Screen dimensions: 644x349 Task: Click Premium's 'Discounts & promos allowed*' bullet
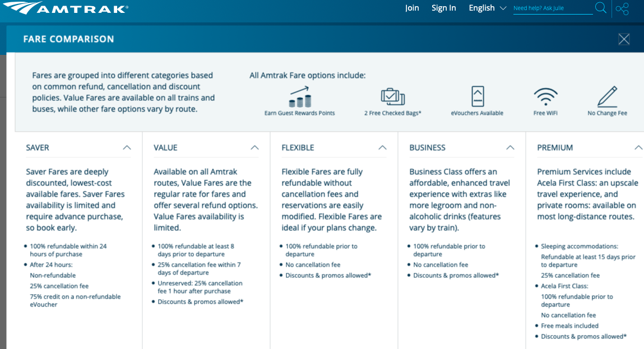583,337
